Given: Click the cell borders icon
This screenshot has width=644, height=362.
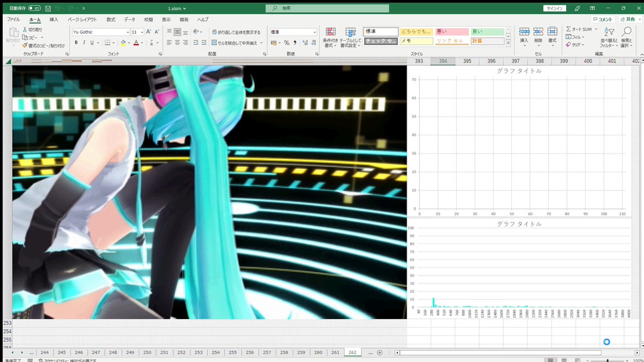Looking at the screenshot, I should 107,43.
